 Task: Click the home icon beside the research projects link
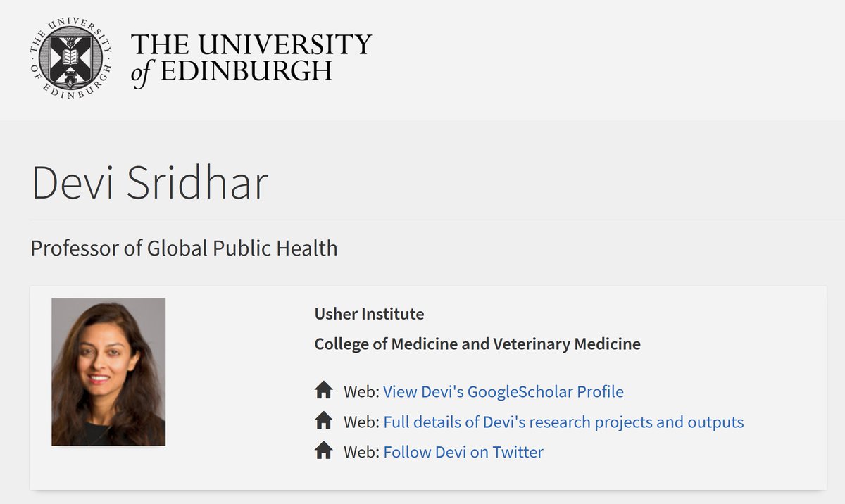pos(323,421)
